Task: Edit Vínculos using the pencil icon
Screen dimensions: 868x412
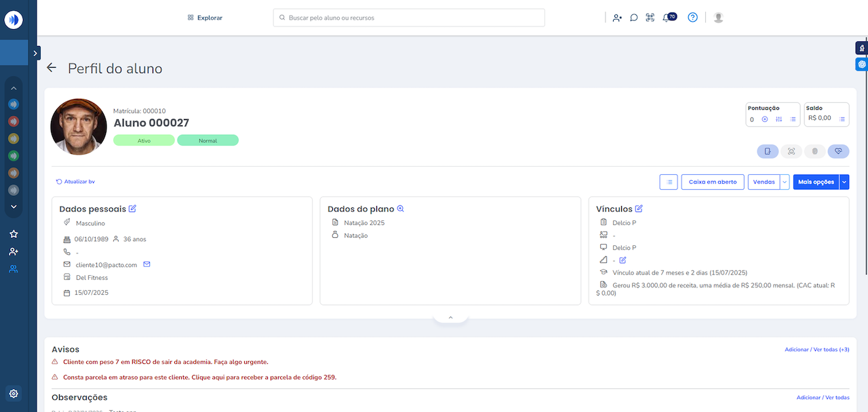Action: point(639,209)
